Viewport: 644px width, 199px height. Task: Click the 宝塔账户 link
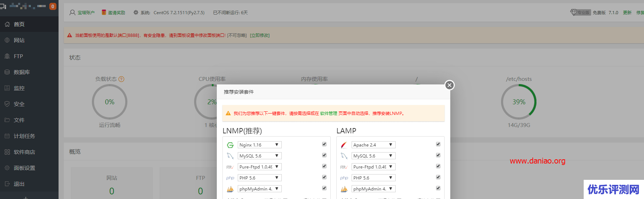click(x=86, y=12)
